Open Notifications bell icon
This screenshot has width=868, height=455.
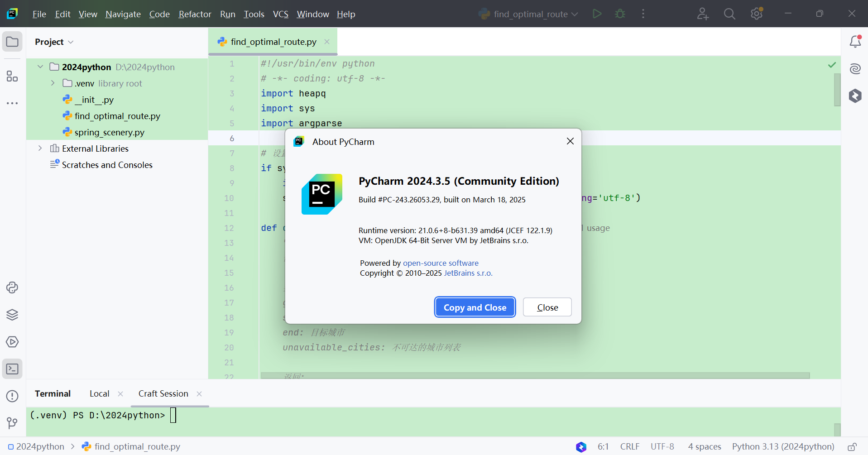[x=855, y=42]
